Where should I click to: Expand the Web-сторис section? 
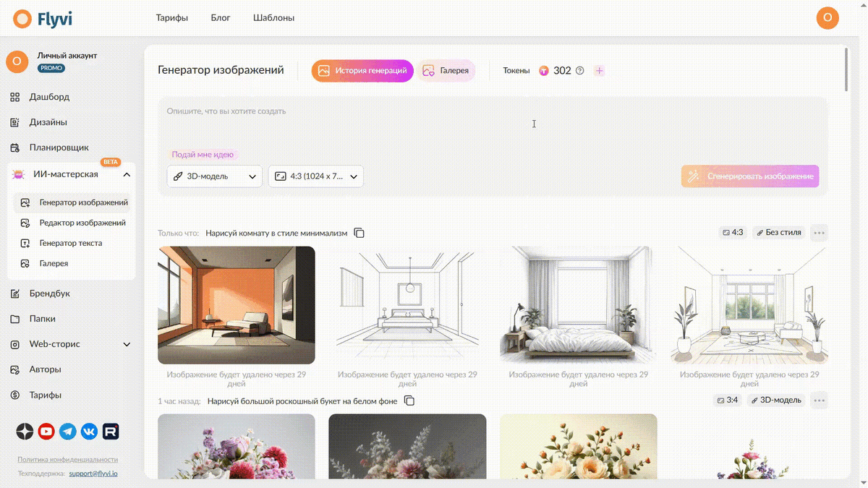click(127, 344)
